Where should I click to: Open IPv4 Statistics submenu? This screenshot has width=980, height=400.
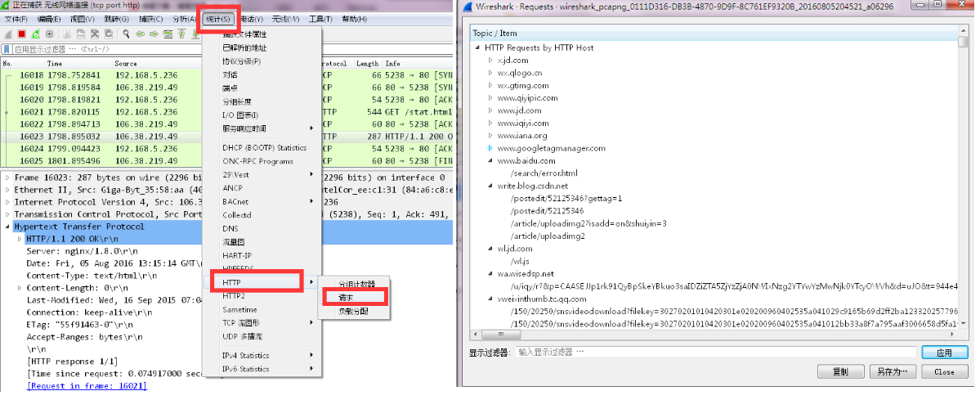click(246, 356)
